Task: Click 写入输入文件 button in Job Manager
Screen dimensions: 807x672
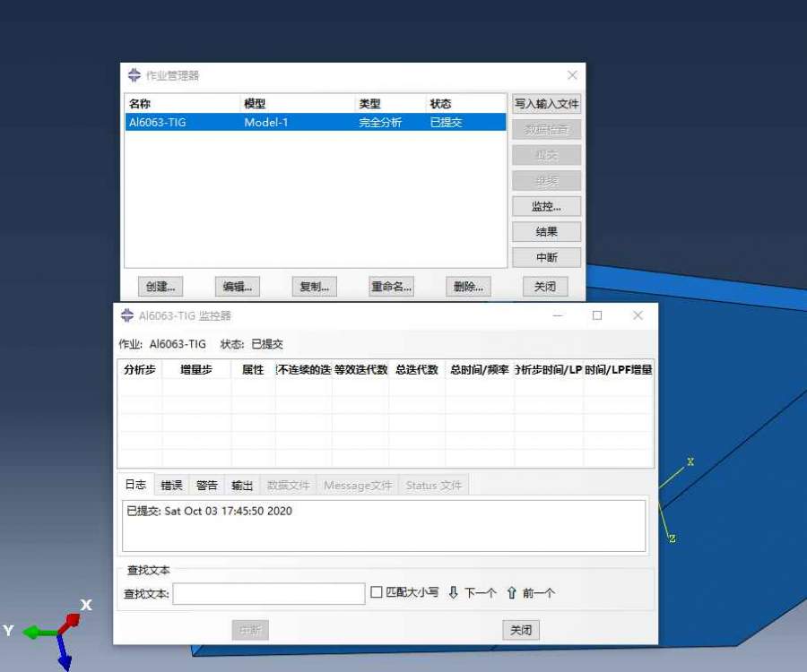Action: [546, 104]
